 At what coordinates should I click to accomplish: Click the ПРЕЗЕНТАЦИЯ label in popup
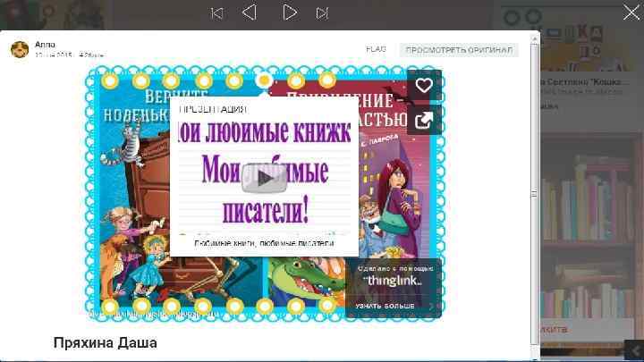[x=213, y=110]
